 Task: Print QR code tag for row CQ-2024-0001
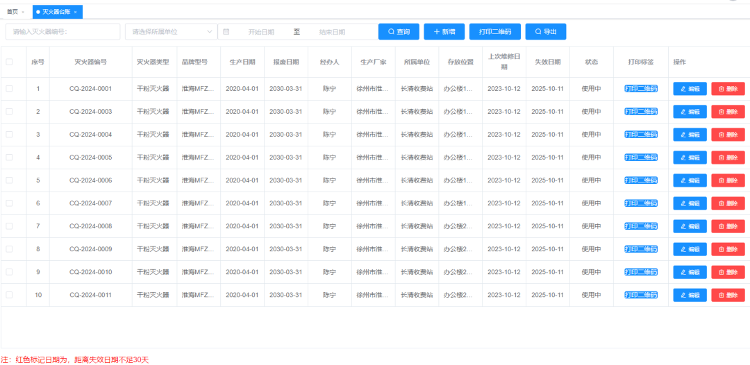click(641, 88)
